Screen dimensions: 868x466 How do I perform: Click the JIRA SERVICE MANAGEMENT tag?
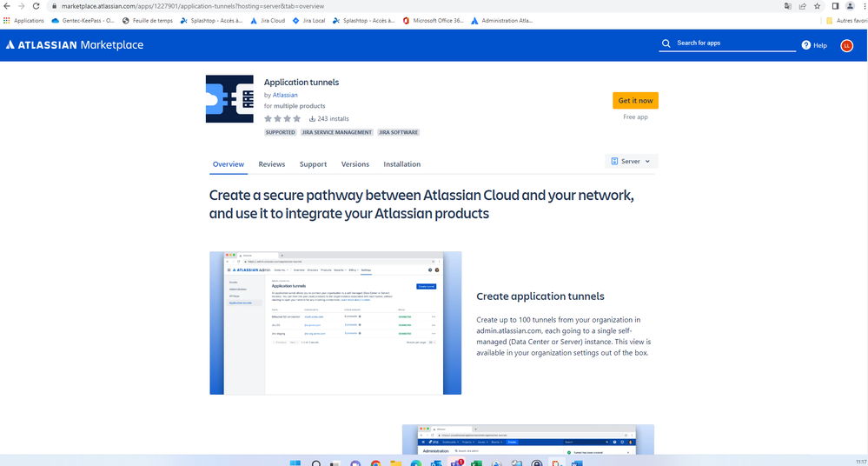pyautogui.click(x=337, y=132)
